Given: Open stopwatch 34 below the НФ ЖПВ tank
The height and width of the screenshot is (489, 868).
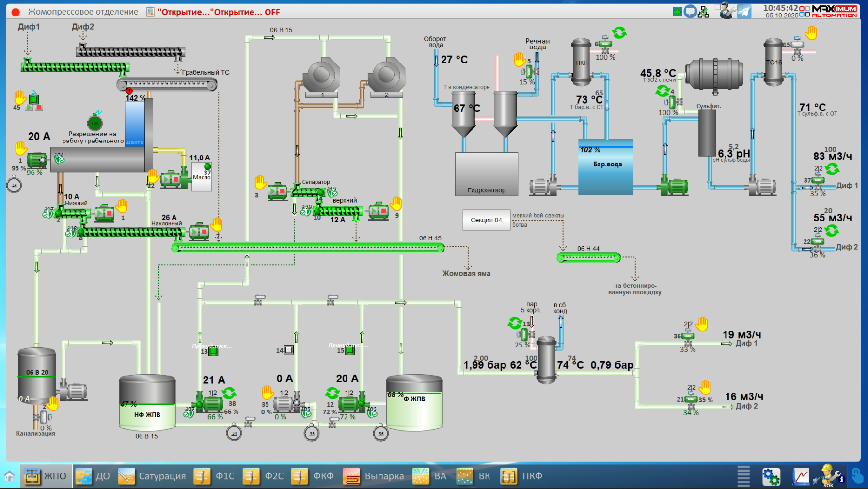Looking at the screenshot, I should coord(234,433).
